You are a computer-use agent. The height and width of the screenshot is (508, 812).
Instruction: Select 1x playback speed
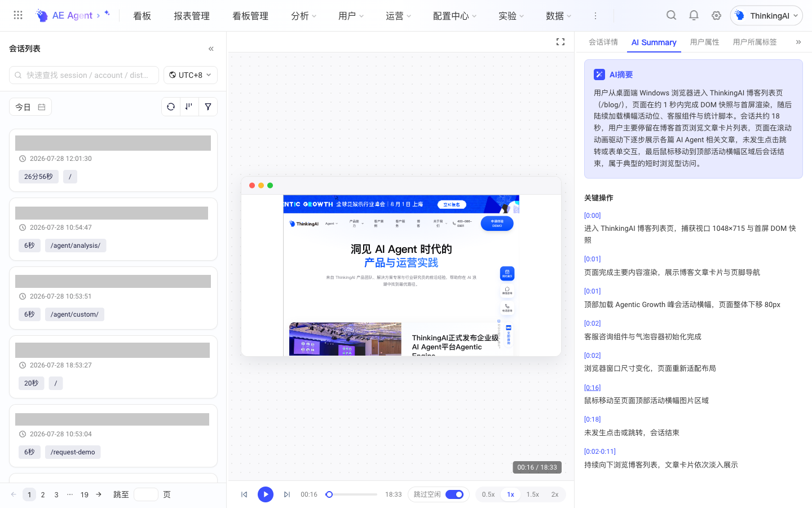511,494
